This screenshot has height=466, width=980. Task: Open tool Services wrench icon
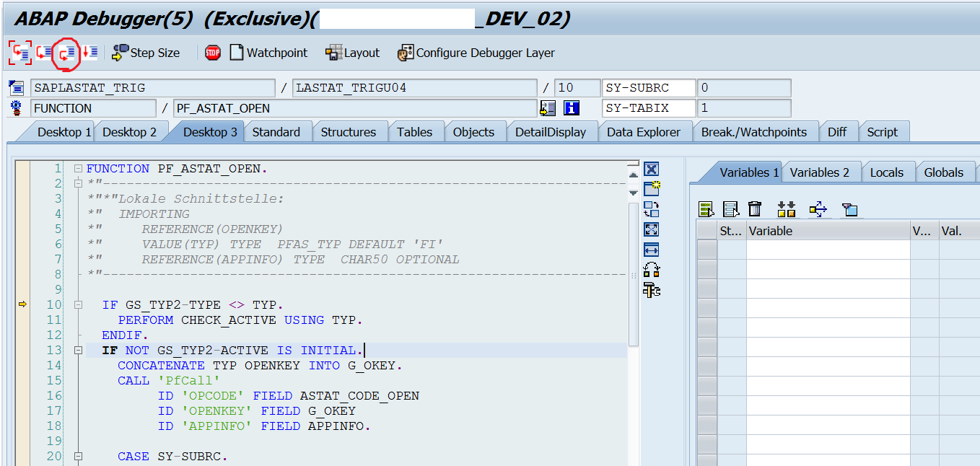[x=652, y=290]
